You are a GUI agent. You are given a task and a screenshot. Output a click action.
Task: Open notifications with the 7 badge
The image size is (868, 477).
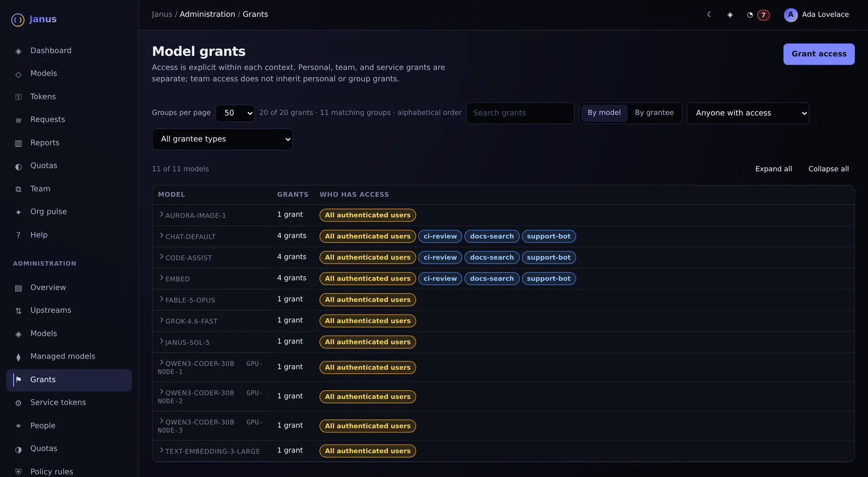point(758,15)
